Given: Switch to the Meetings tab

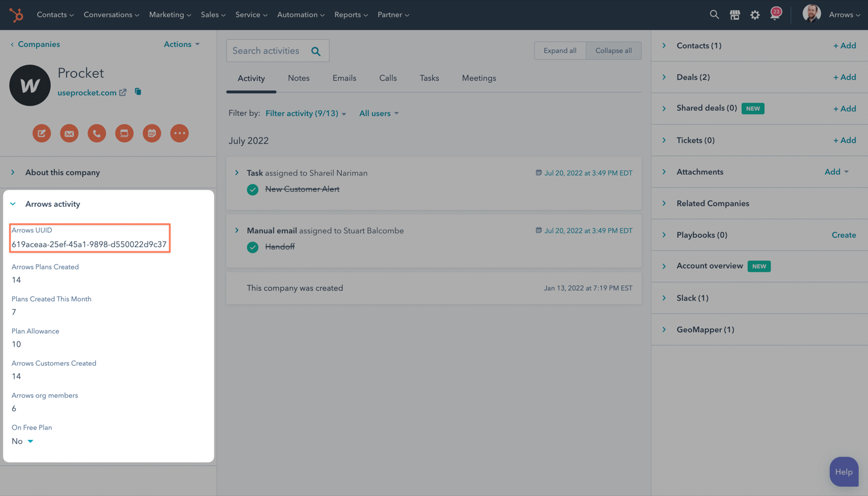Looking at the screenshot, I should point(479,78).
